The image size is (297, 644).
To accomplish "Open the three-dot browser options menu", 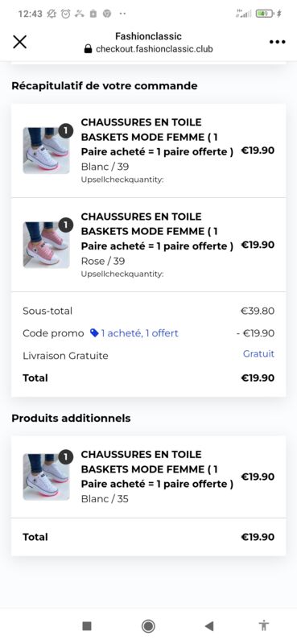I will point(278,42).
